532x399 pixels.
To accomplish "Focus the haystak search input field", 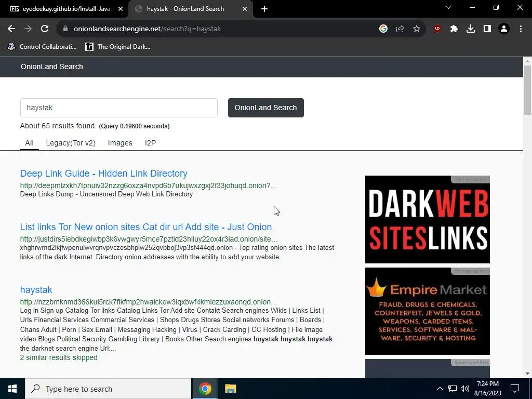I will (119, 108).
